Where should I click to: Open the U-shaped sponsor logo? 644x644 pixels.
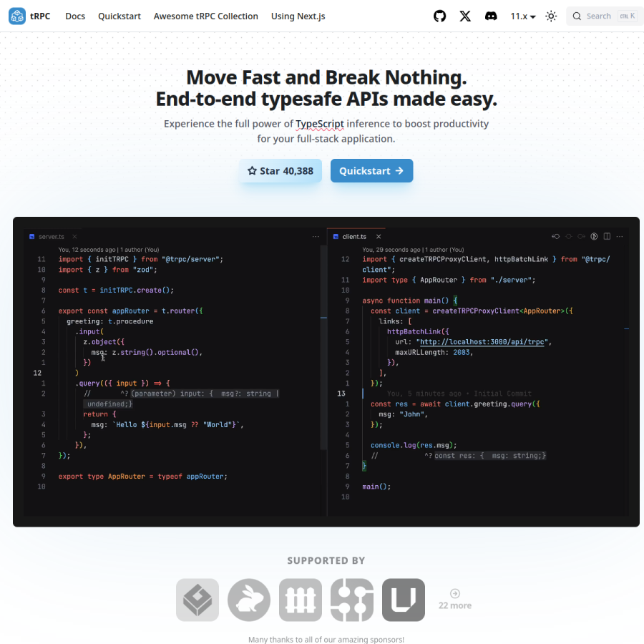[404, 600]
